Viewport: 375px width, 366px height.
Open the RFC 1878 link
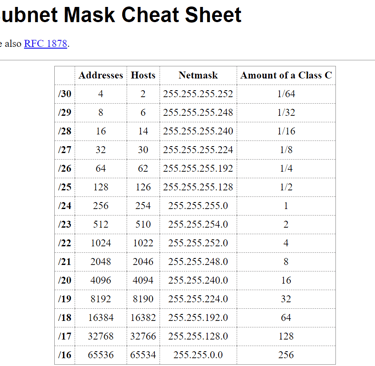(x=46, y=44)
